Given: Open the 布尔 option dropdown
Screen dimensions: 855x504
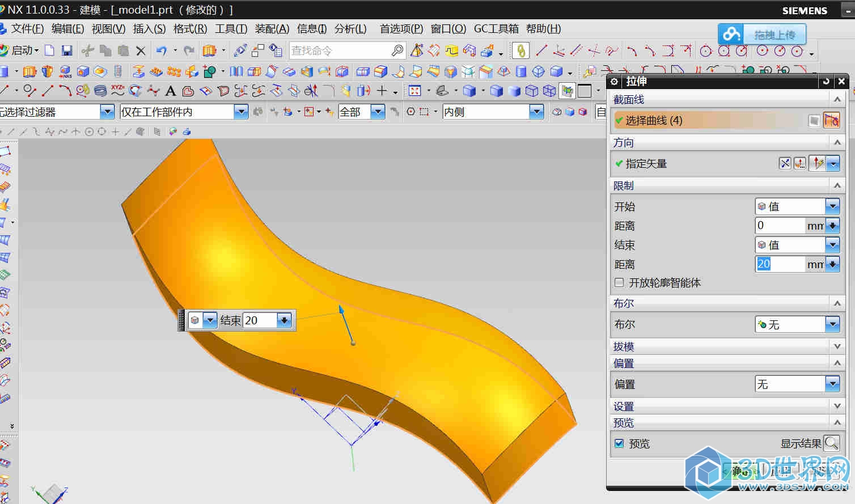Looking at the screenshot, I should [x=832, y=324].
